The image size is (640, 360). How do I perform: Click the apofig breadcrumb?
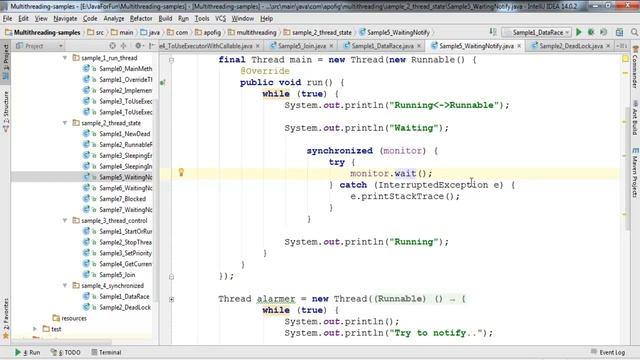tap(208, 32)
